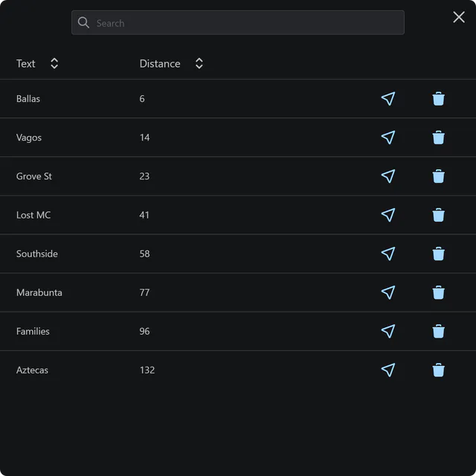
Task: Click distance value 23
Action: coord(144,176)
